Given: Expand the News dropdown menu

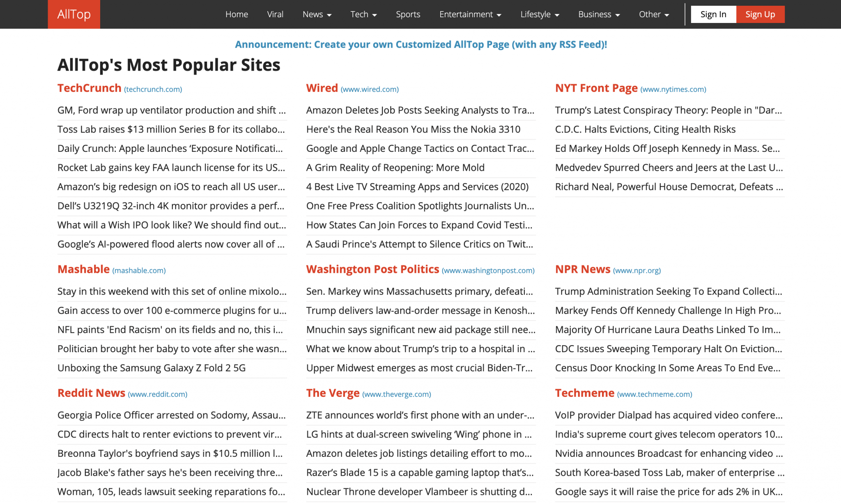Looking at the screenshot, I should tap(317, 14).
